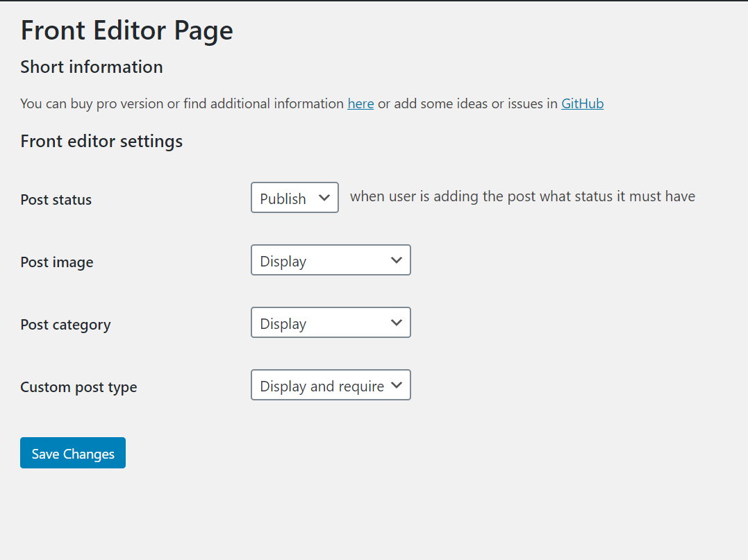The width and height of the screenshot is (748, 560).
Task: Click the Custom post type dropdown arrow
Action: (397, 384)
